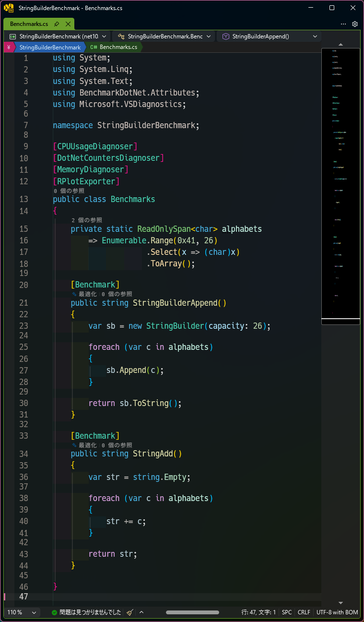Click on '.ToArray();' on line 18
This screenshot has height=622, width=364.
(x=171, y=264)
